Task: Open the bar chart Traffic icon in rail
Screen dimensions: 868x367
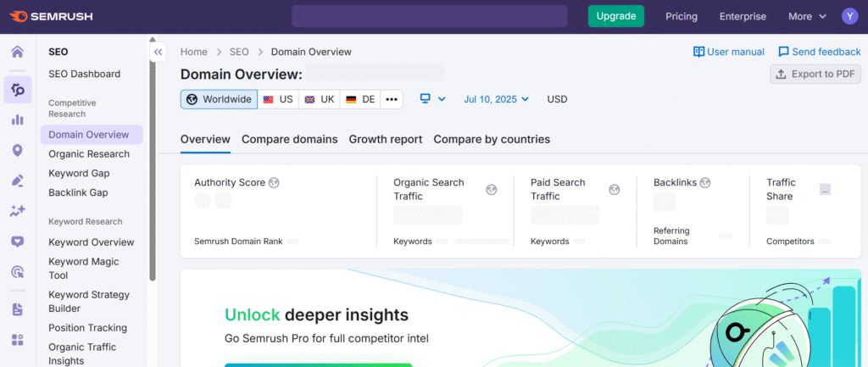Action: pyautogui.click(x=17, y=120)
